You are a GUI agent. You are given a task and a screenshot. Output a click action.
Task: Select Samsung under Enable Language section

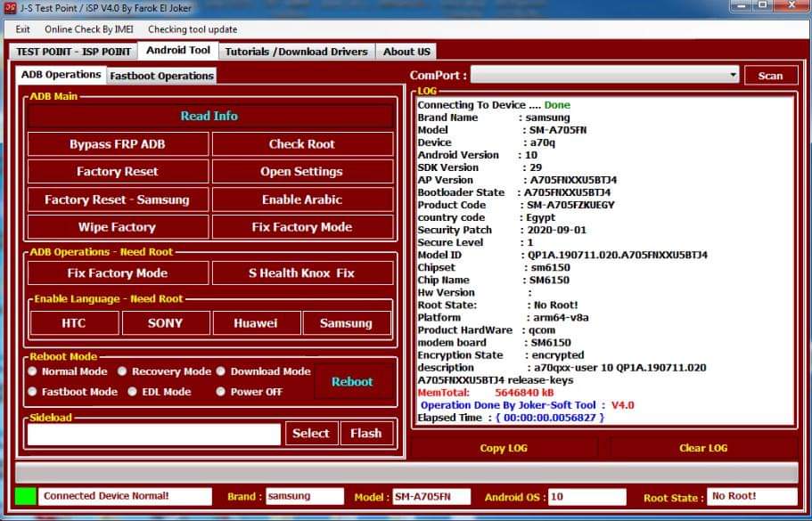coord(348,323)
